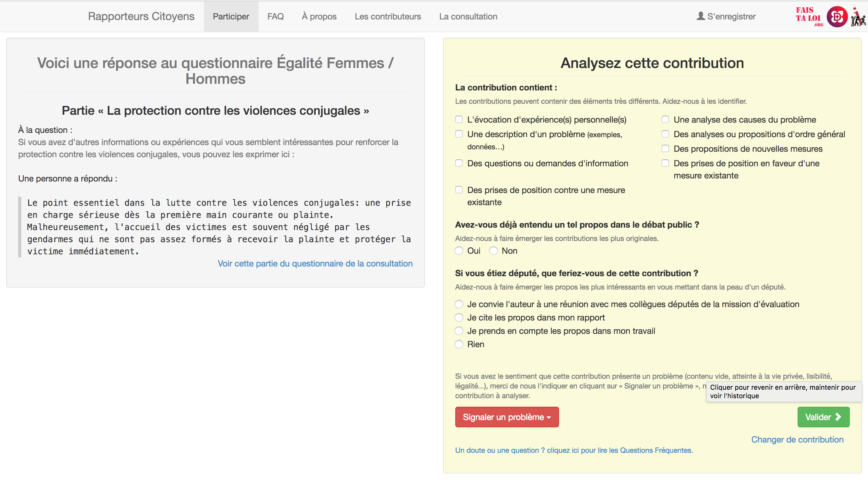Select the Oui radio option
The image size is (868, 485).
point(459,251)
